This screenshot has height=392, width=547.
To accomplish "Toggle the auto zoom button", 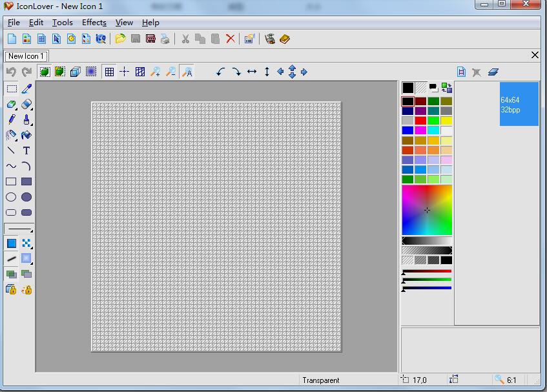I will (x=187, y=72).
